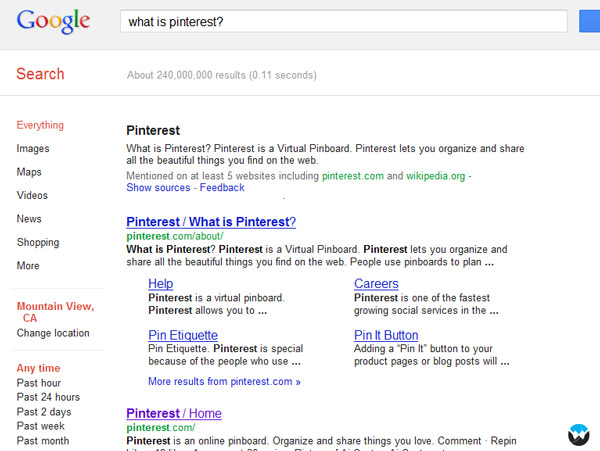
Task: Click More results from pinterest.com
Action: click(224, 381)
